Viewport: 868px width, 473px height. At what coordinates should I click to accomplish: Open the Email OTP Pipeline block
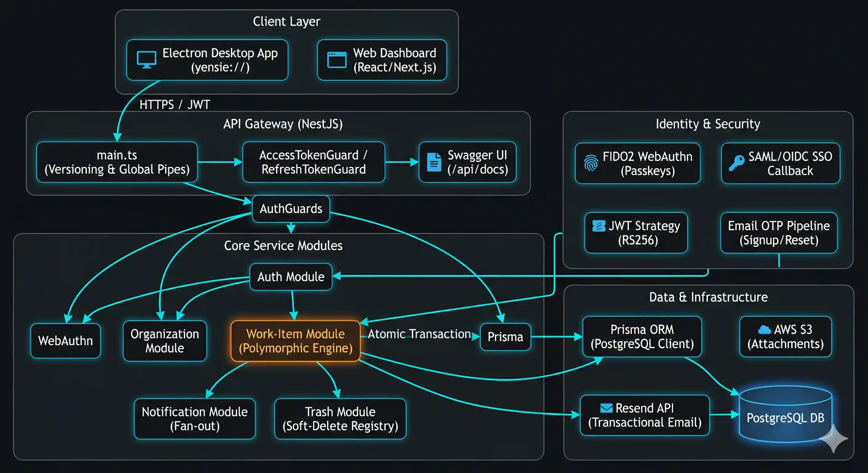[778, 233]
